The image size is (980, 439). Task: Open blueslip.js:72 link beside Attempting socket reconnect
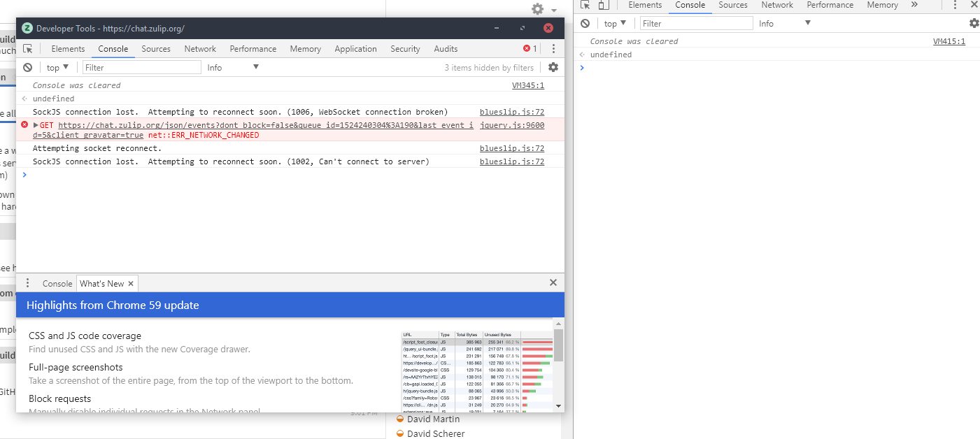click(x=512, y=148)
